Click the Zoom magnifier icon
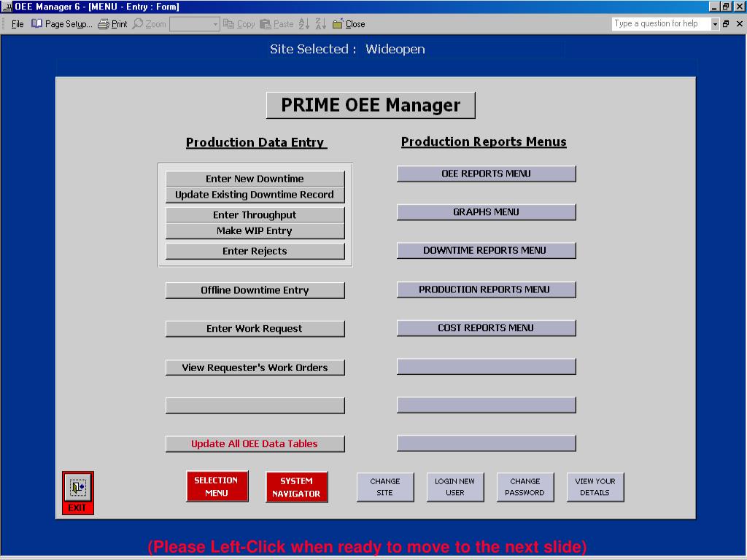Image resolution: width=747 pixels, height=560 pixels. point(138,23)
